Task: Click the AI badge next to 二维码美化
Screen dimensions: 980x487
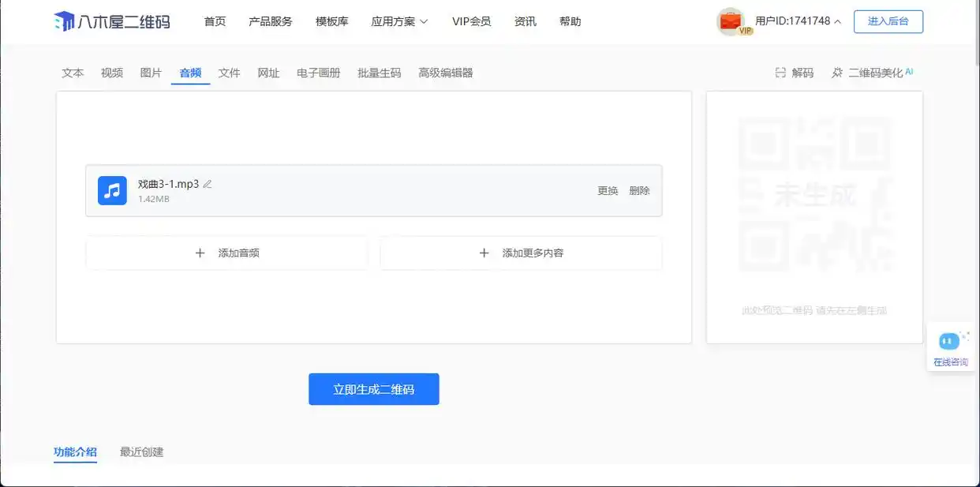Action: 909,71
